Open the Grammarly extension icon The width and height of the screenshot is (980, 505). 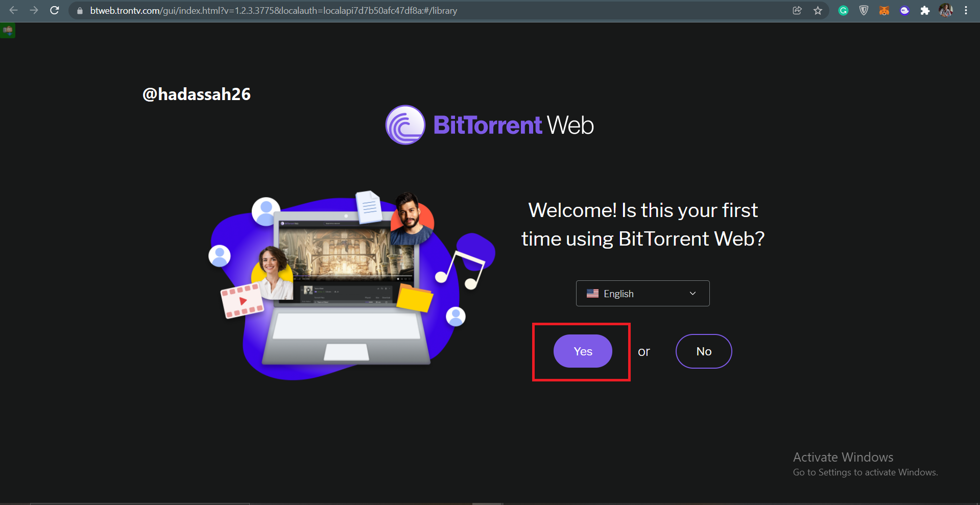tap(843, 11)
